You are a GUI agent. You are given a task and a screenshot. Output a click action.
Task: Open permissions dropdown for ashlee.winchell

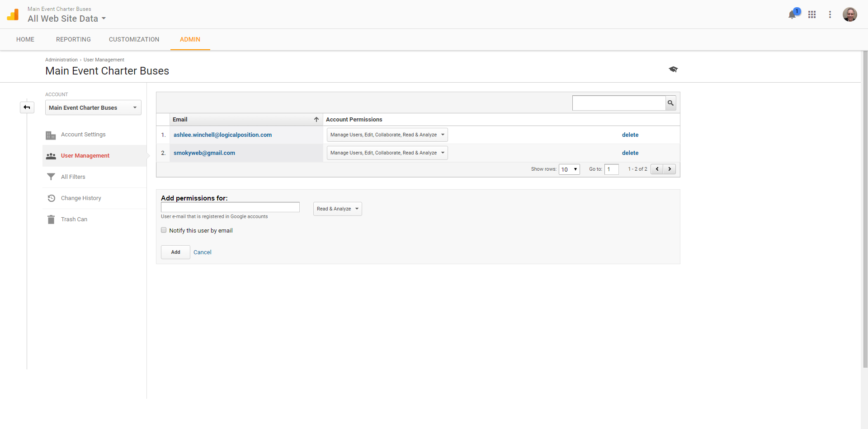tap(387, 135)
